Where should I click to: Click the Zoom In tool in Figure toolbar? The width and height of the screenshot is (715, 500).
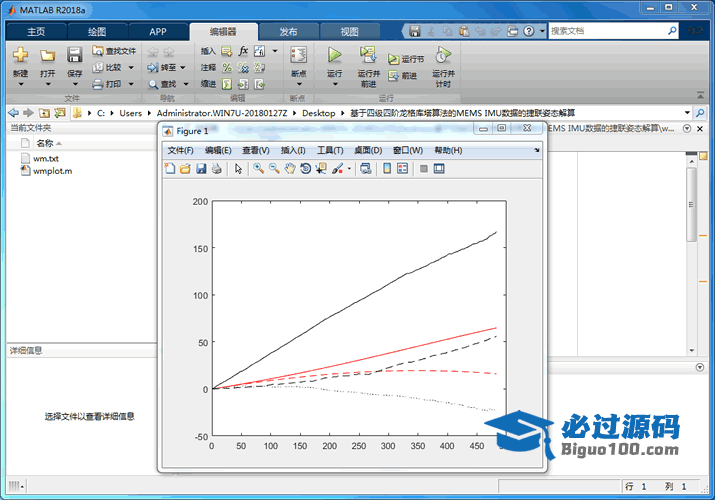(257, 169)
